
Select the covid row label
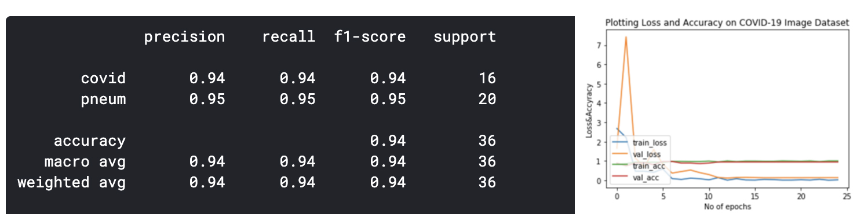click(x=103, y=78)
